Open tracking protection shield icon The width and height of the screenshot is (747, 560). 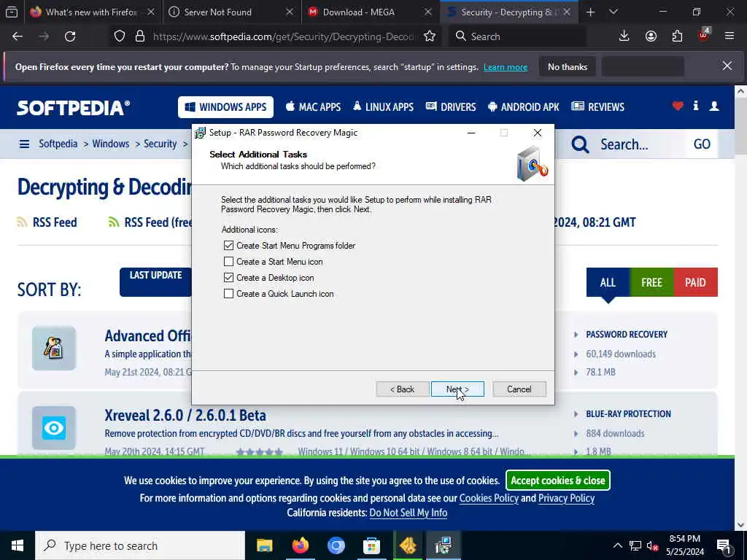tap(120, 36)
